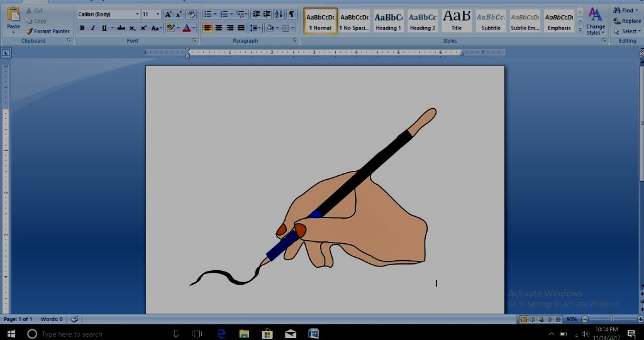Open the Font Color dropdown arrow

tap(194, 28)
